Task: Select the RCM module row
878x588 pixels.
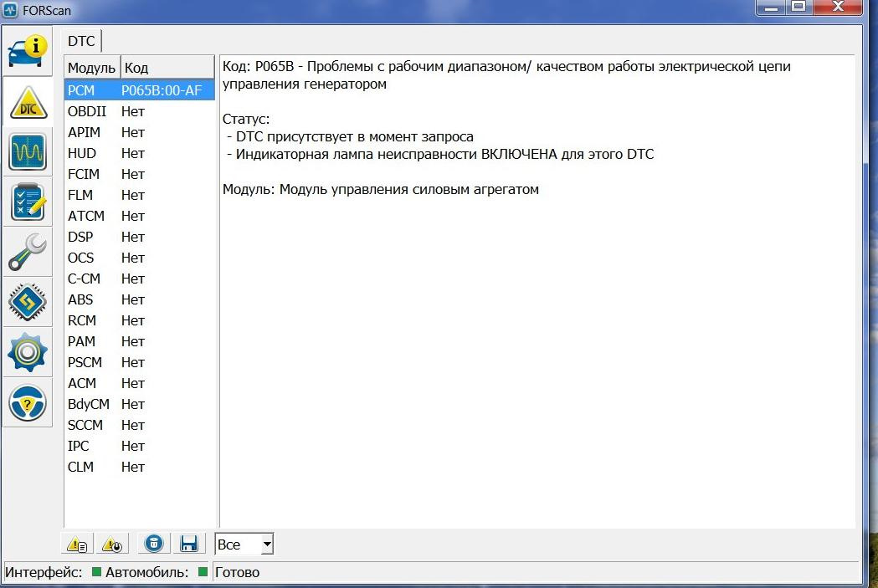Action: pos(140,320)
